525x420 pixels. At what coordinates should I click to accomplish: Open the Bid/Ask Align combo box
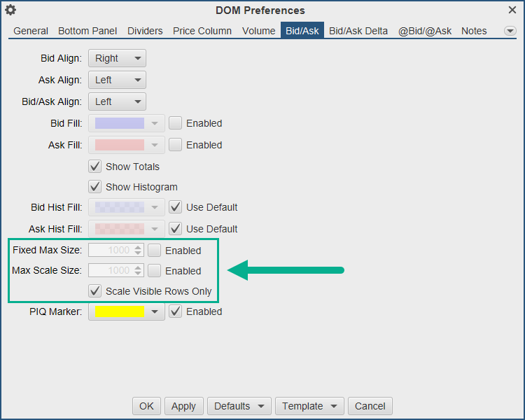click(117, 101)
